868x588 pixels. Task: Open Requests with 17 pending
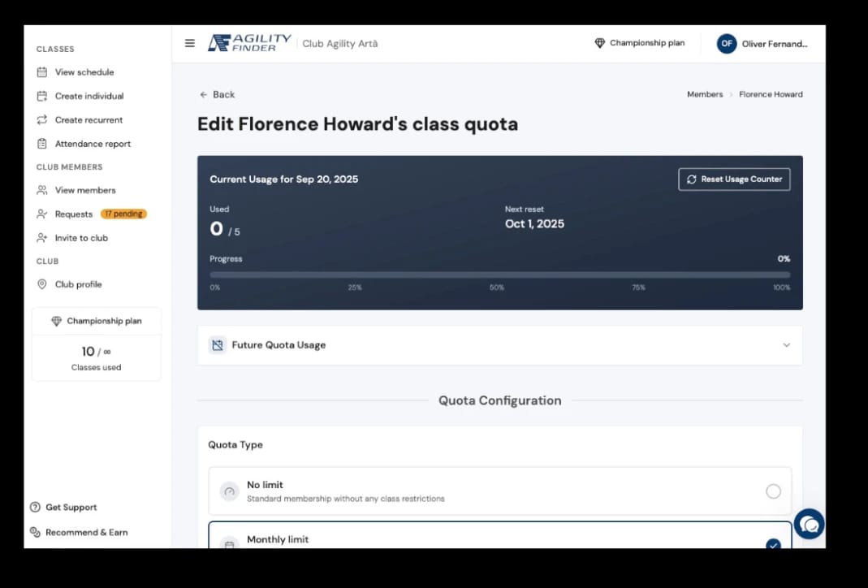(x=91, y=214)
